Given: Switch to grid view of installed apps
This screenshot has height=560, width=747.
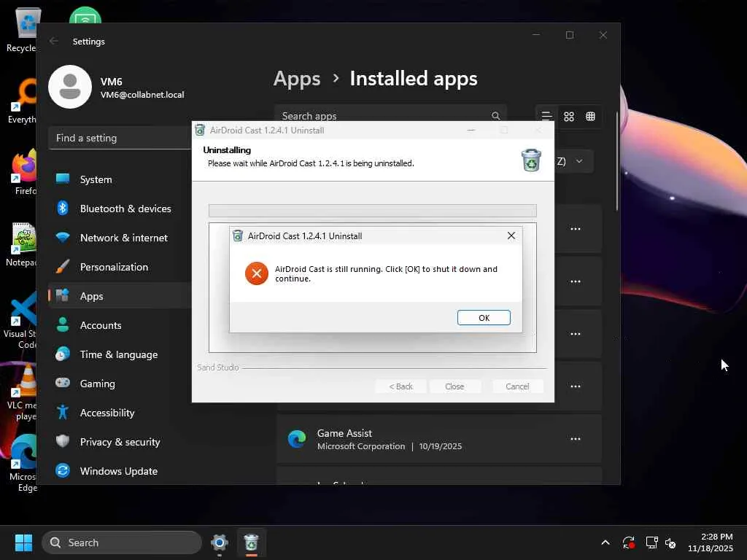Looking at the screenshot, I should [x=568, y=117].
